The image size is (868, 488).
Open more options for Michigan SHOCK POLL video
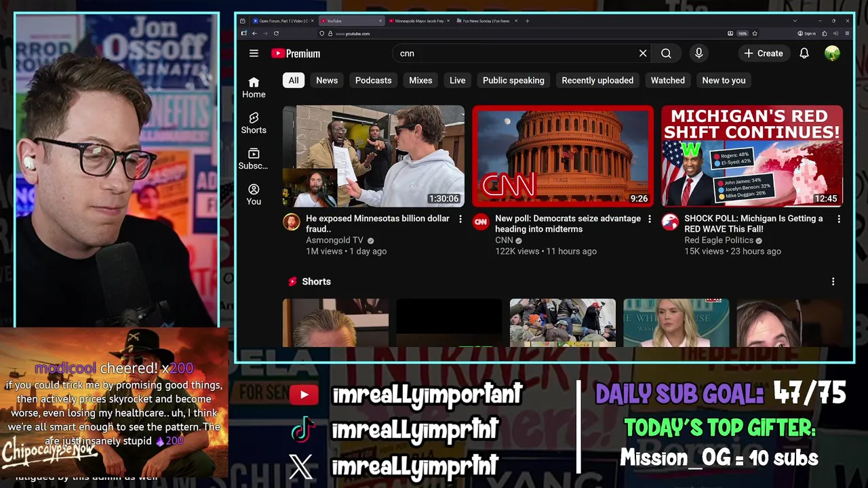pos(839,219)
